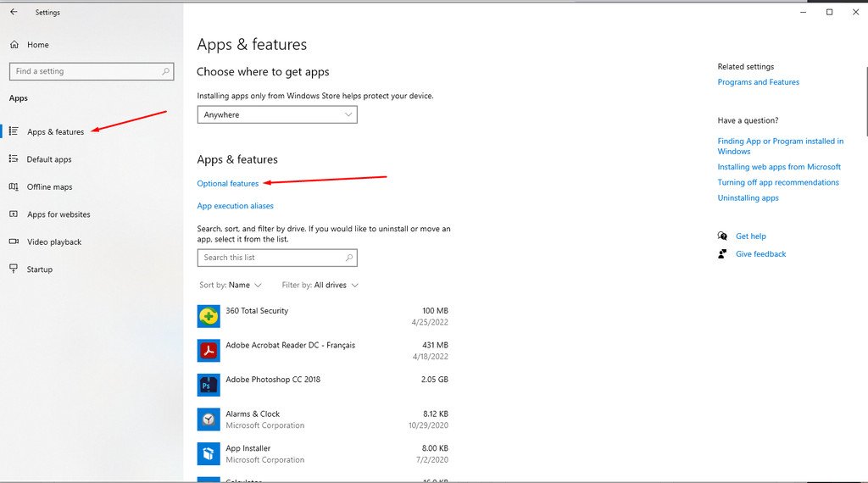Switch to Default apps section
This screenshot has height=483, width=868.
[49, 159]
